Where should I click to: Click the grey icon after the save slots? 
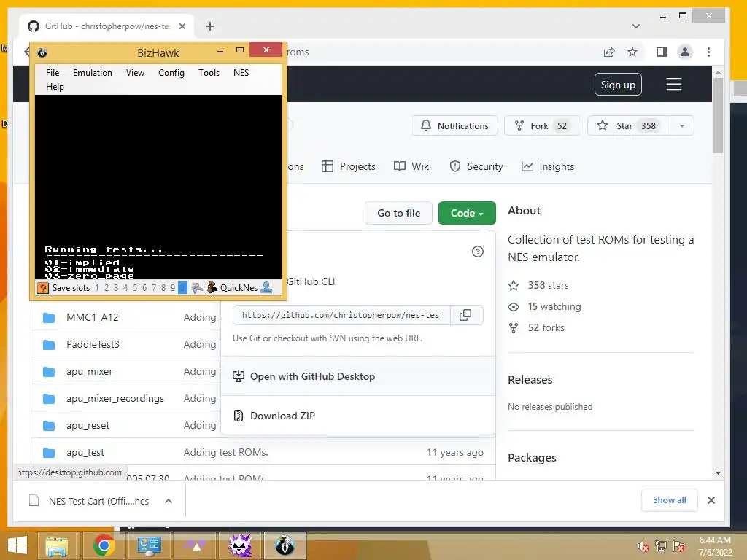click(x=197, y=287)
